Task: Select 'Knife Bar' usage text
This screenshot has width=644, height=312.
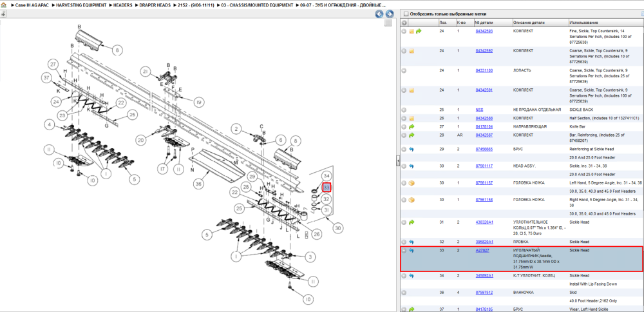Action: tap(578, 126)
